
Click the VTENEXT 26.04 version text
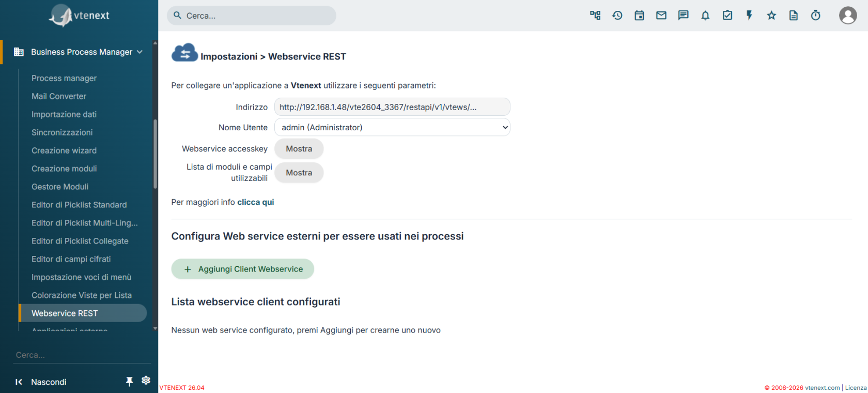pos(182,388)
